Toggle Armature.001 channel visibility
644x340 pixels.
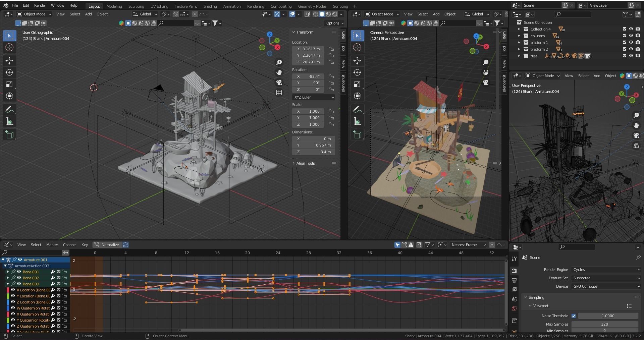[x=20, y=260]
